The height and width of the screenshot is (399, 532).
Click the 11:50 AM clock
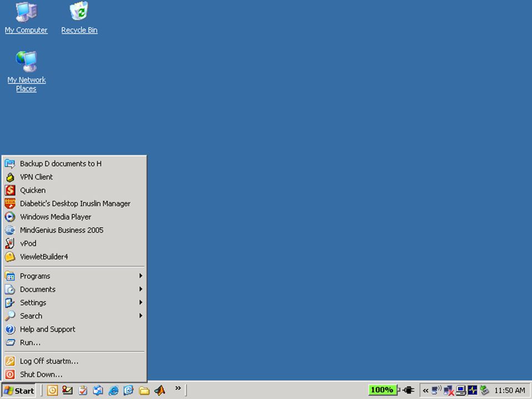click(x=510, y=391)
